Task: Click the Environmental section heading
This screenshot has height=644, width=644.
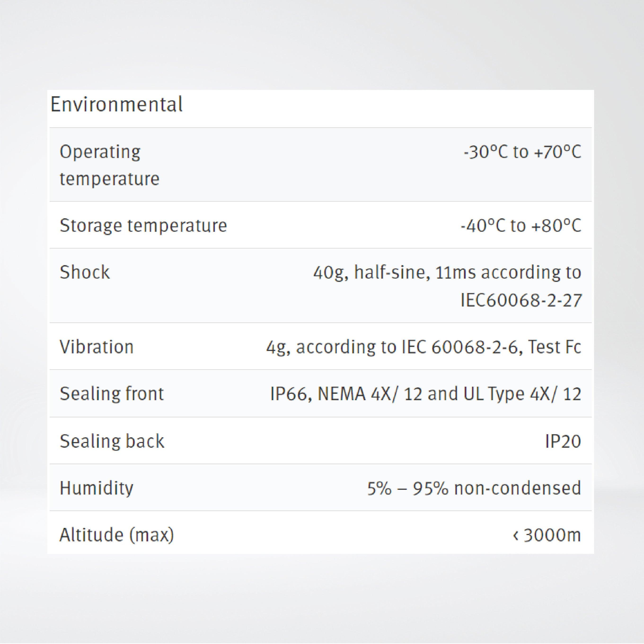Action: (x=116, y=104)
